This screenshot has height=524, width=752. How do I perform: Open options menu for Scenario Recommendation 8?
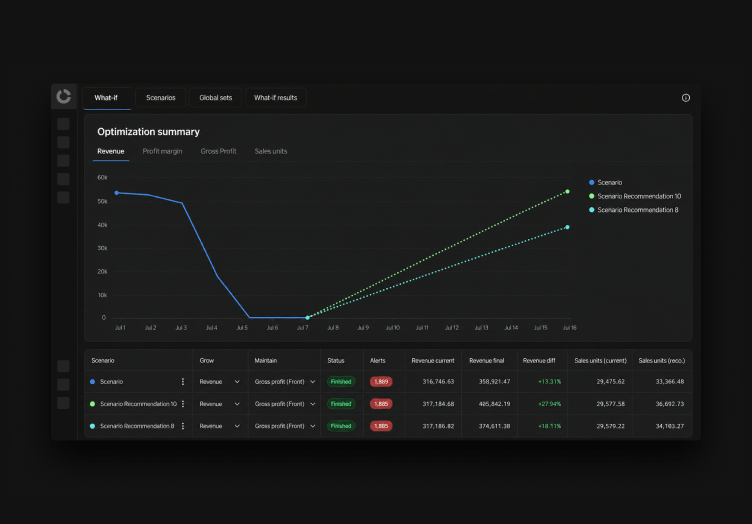pyautogui.click(x=183, y=426)
